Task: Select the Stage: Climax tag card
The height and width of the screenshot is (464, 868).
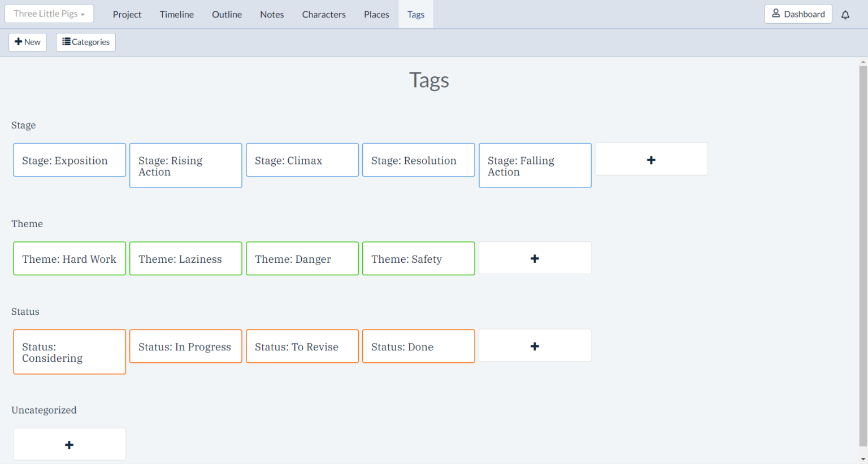Action: 302,160
